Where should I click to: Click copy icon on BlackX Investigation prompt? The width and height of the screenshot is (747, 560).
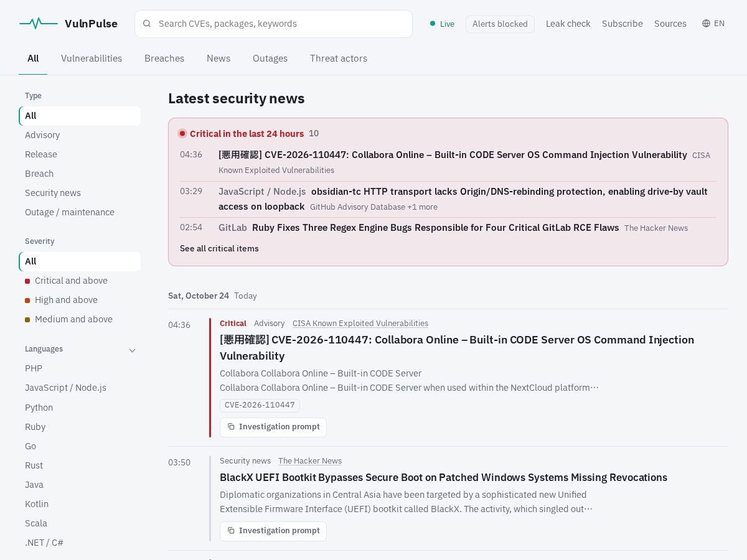tap(231, 531)
